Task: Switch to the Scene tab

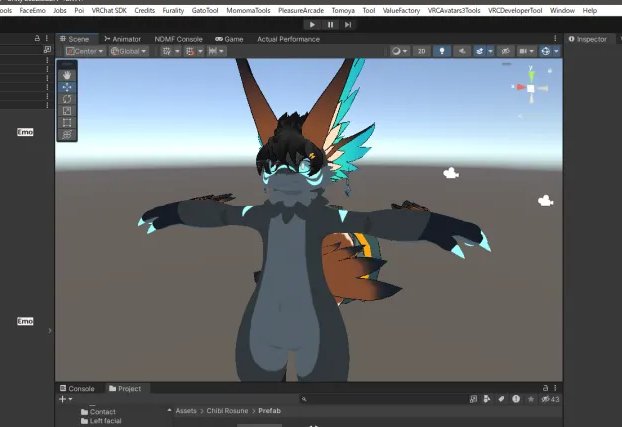Action: tap(75, 39)
